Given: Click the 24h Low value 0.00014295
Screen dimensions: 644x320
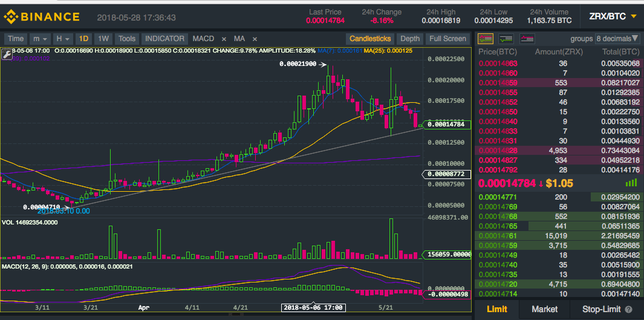Looking at the screenshot, I should 493,21.
